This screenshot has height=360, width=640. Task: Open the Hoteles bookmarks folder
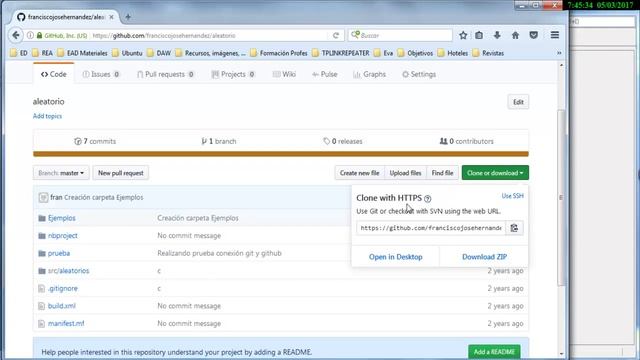[453, 53]
